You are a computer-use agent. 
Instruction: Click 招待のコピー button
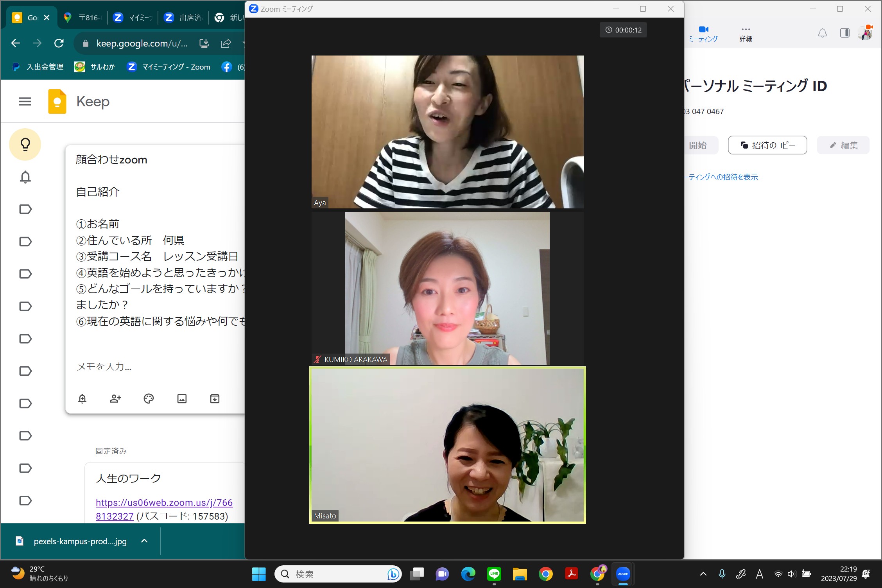click(767, 145)
